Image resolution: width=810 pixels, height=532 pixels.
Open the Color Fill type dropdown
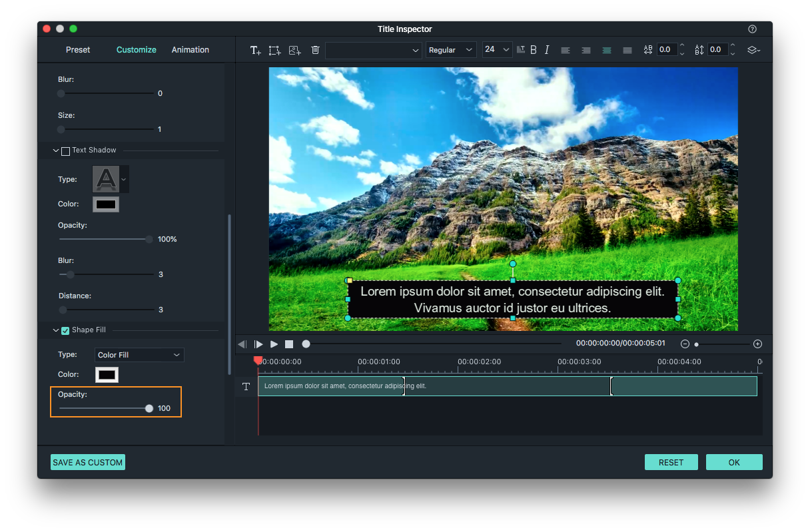coord(139,355)
